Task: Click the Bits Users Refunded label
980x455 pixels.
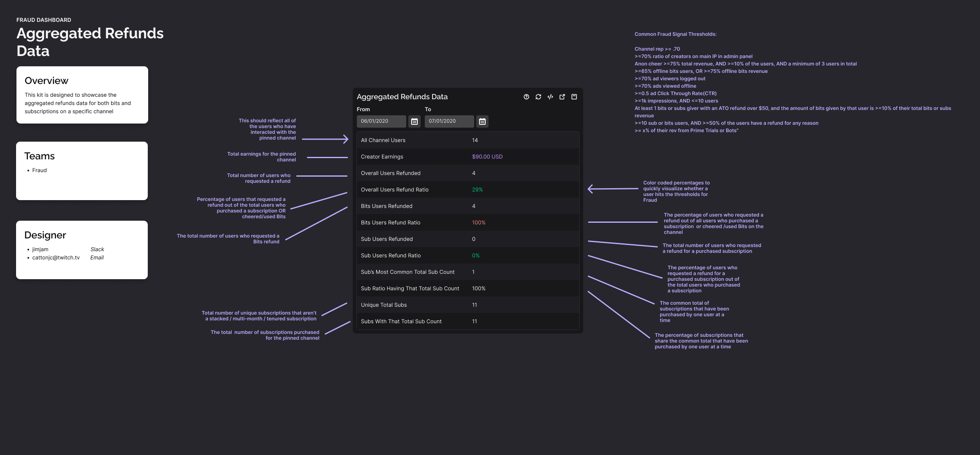Action: tap(386, 206)
